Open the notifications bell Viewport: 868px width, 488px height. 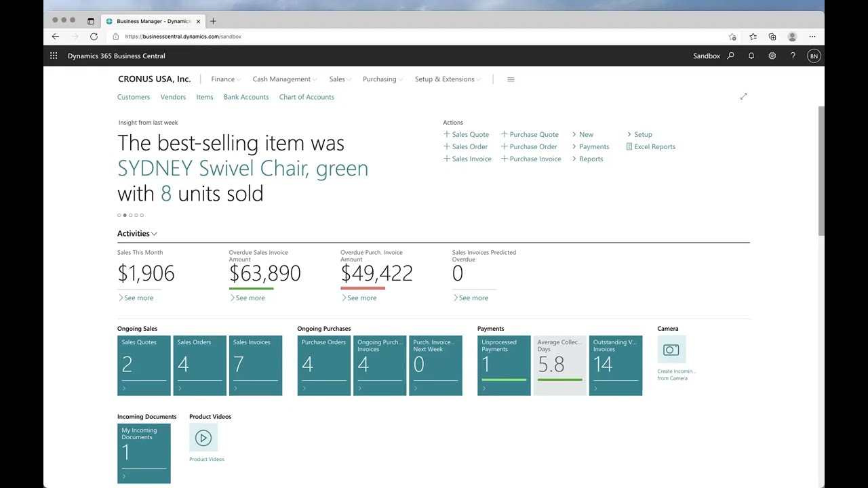point(751,56)
